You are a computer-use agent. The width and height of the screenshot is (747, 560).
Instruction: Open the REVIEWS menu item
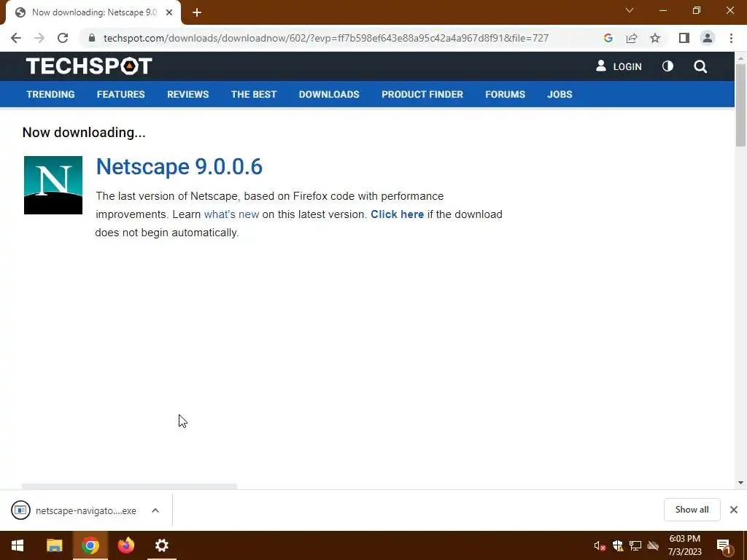click(187, 94)
